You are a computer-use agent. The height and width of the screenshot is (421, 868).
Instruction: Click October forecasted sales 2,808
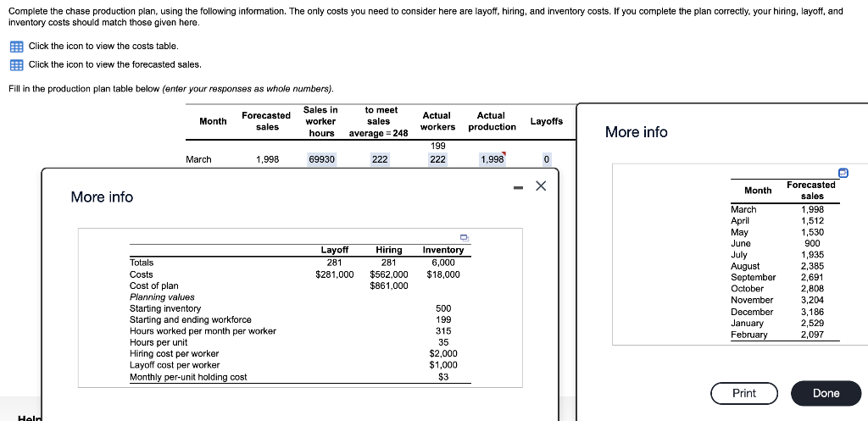click(812, 289)
